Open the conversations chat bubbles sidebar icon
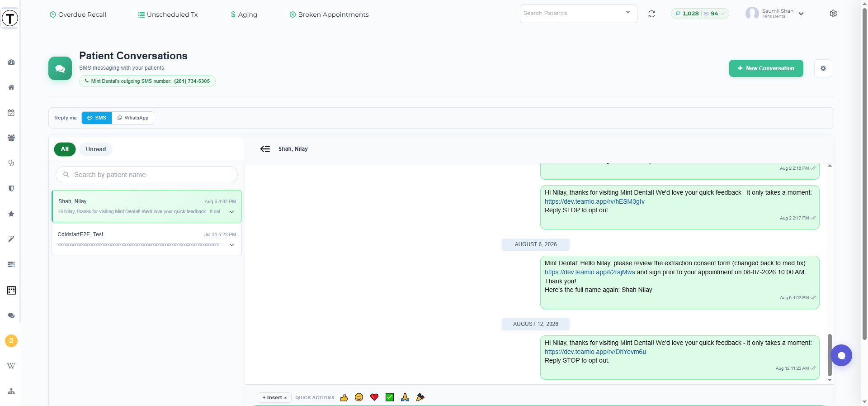Screen dimensions: 868x406 [x=11, y=315]
